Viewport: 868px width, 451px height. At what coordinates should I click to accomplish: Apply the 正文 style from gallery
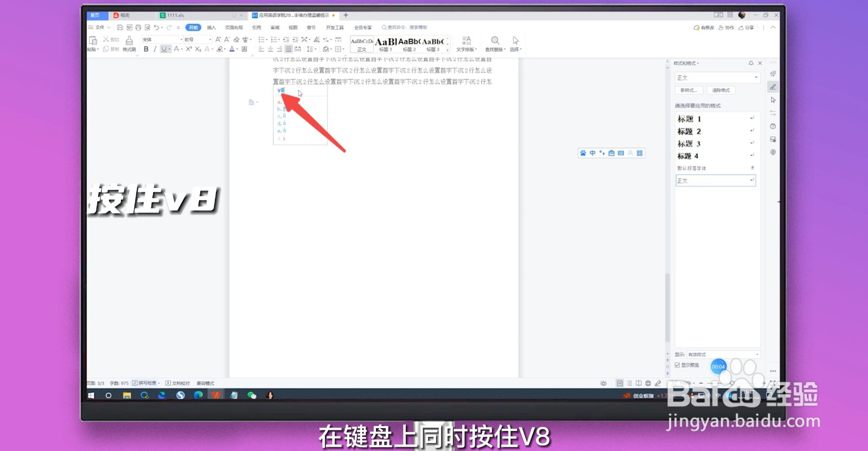[x=362, y=45]
